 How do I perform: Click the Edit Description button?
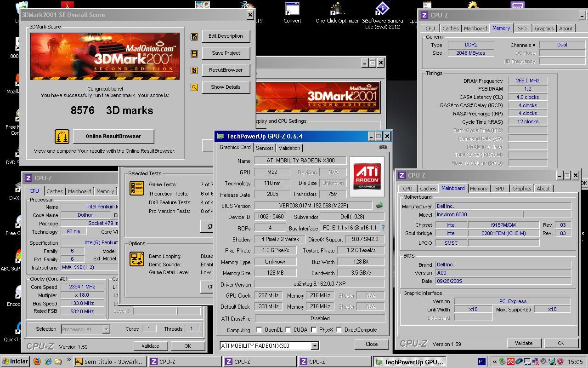tap(226, 36)
